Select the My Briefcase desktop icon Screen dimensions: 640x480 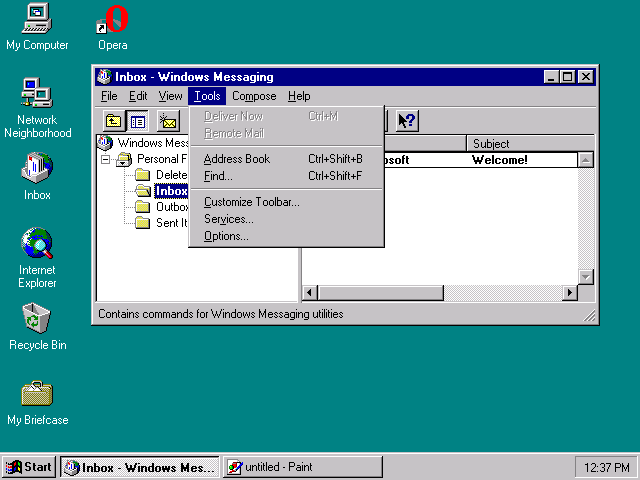pos(37,402)
